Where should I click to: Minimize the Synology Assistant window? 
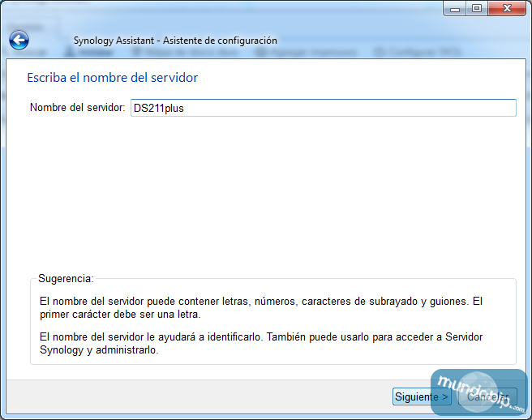[x=455, y=8]
